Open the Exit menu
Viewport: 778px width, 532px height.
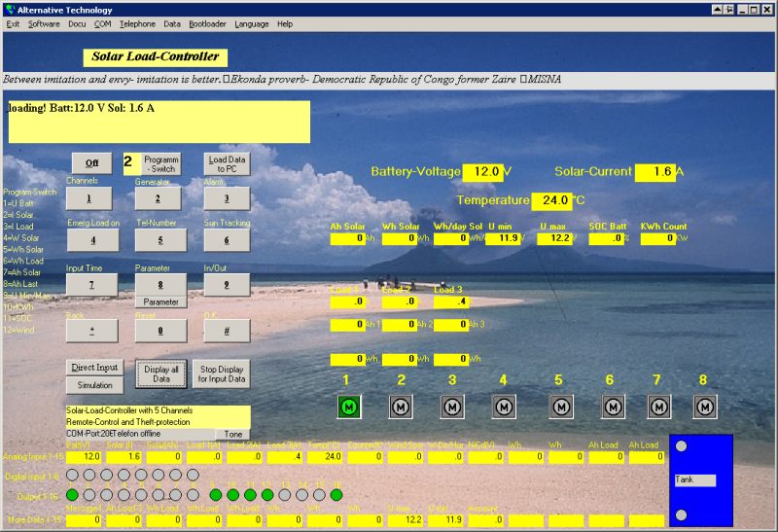tap(13, 23)
